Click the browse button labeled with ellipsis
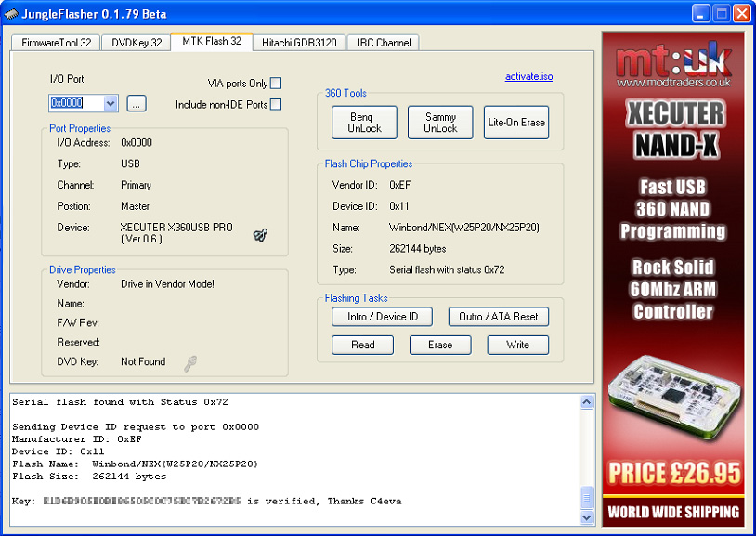This screenshot has width=756, height=536. tap(137, 103)
